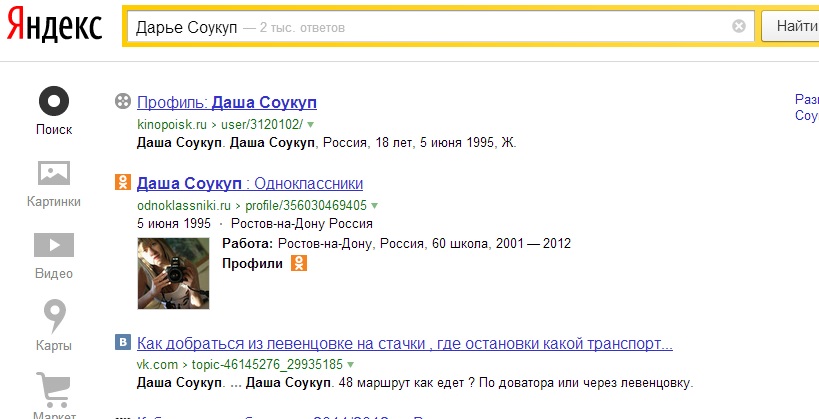
Task: Click the Kinopoisk film-reel favicon
Action: [123, 101]
